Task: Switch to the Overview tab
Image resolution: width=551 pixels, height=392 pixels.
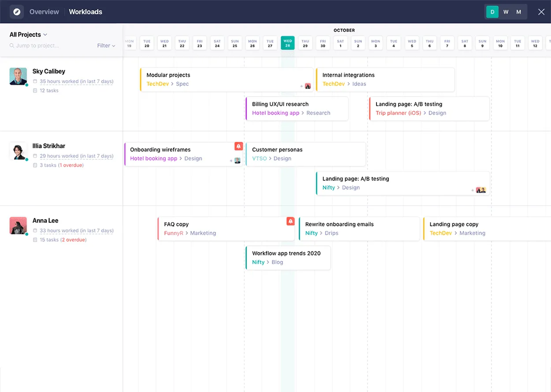Action: 44,12
